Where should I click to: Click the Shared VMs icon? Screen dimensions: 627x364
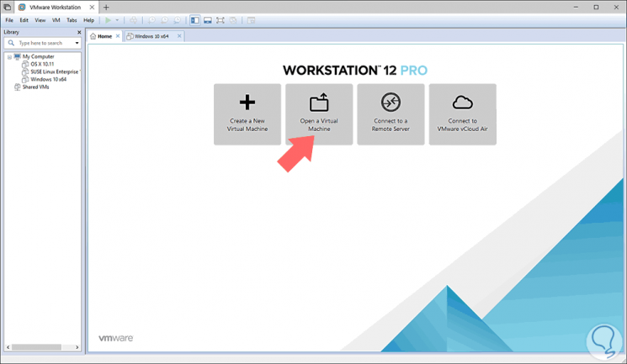17,87
